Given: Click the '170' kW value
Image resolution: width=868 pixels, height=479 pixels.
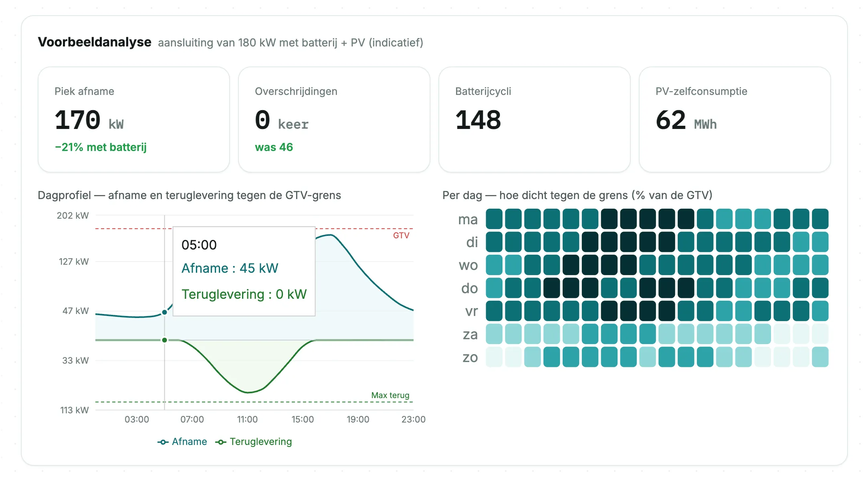Looking at the screenshot, I should (77, 120).
